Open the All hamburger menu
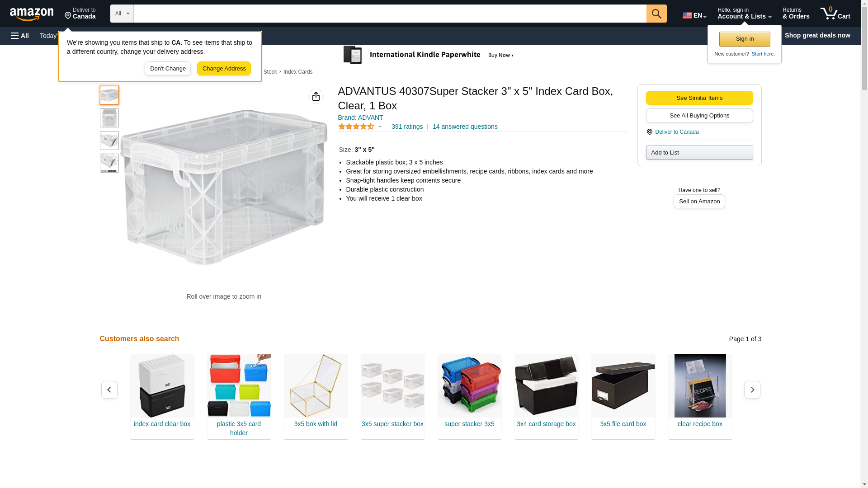Screen dimensions: 868x488 [x=20, y=36]
